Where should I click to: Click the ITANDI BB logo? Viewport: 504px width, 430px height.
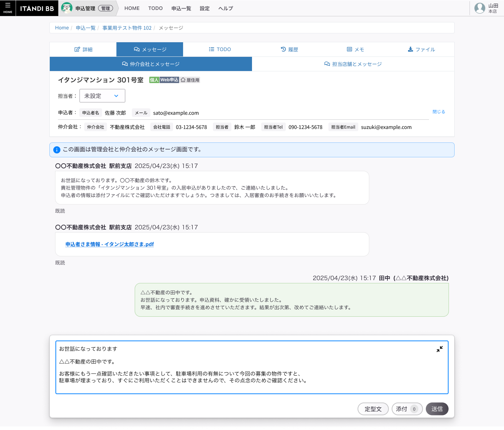(37, 8)
